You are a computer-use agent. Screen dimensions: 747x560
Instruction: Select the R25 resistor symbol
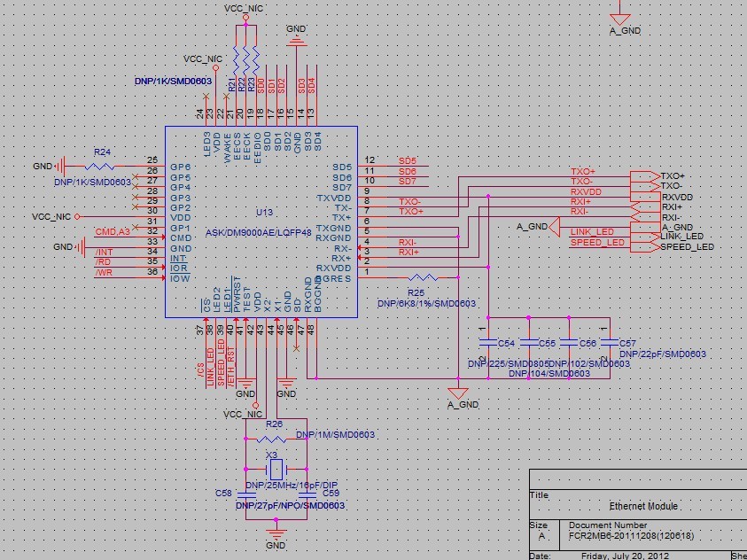[x=424, y=277]
